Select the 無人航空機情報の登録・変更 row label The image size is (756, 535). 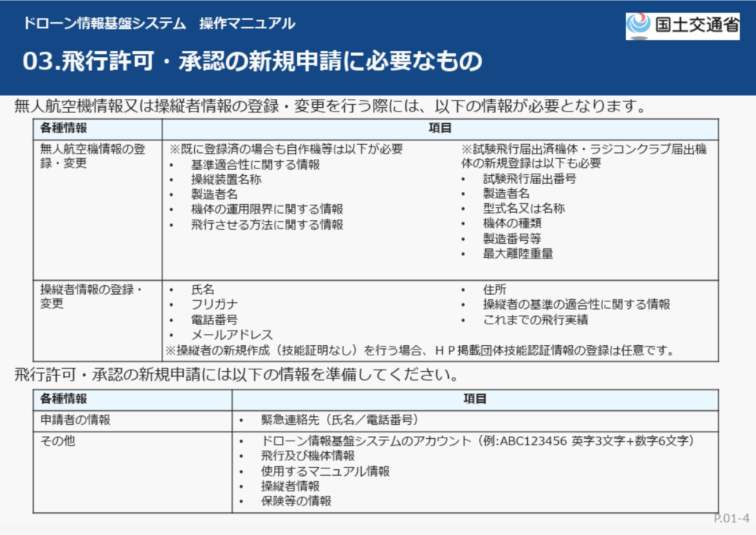(93, 156)
